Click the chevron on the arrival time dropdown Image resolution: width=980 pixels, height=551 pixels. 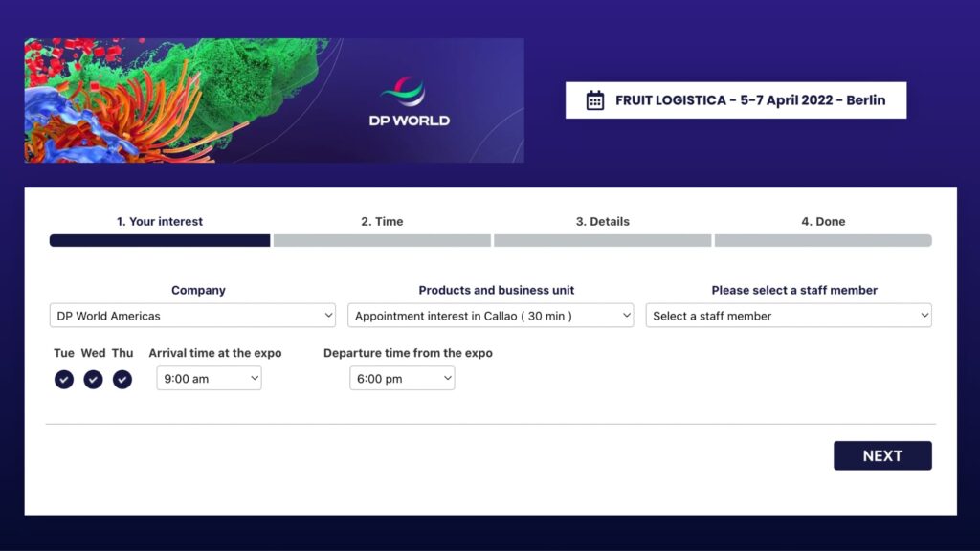(256, 378)
